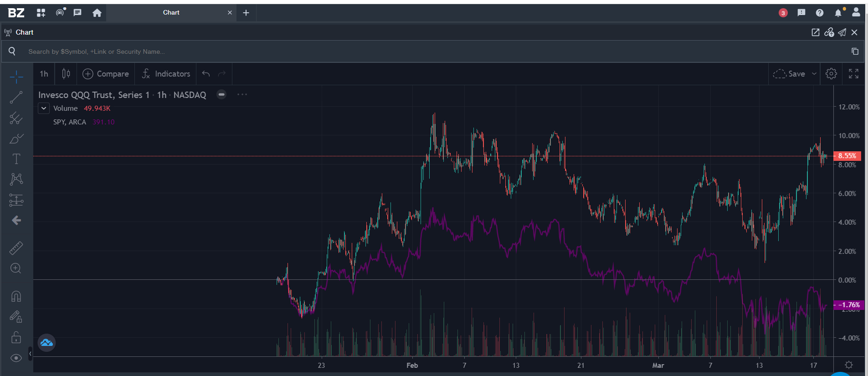Click the search magnifier icon

point(12,51)
